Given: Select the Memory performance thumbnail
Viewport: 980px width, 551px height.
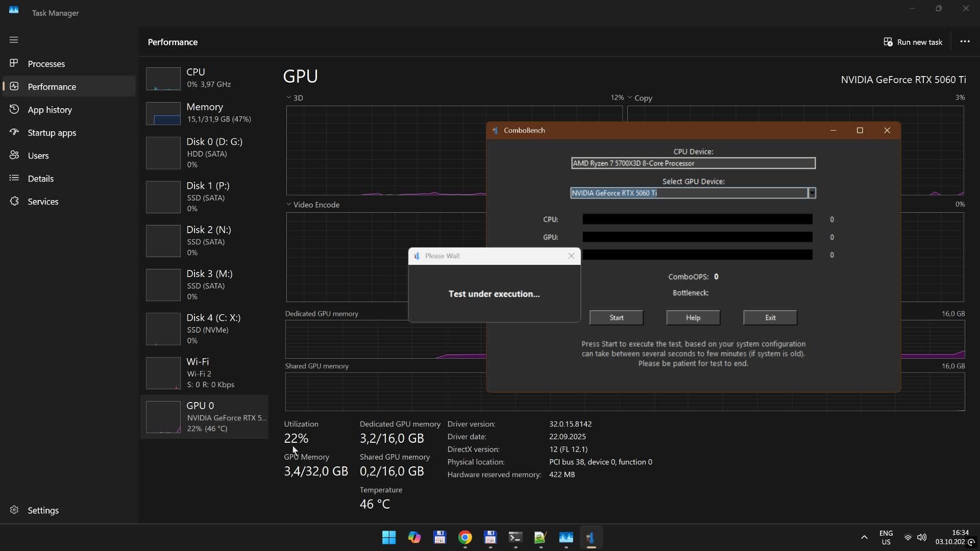Looking at the screenshot, I should [163, 113].
